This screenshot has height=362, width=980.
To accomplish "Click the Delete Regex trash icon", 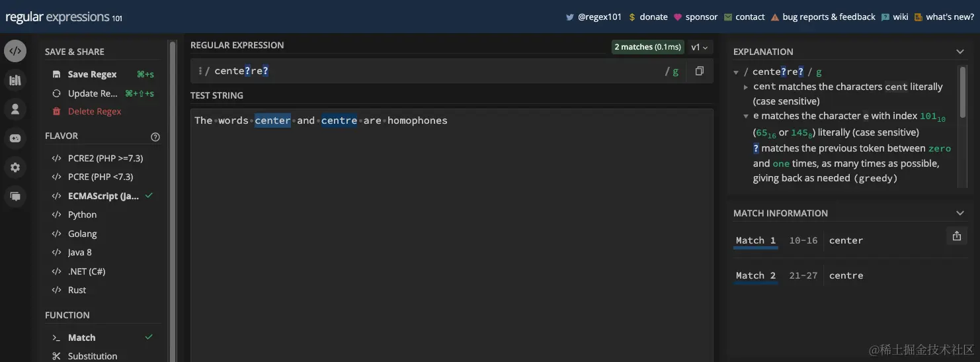I will click(56, 111).
